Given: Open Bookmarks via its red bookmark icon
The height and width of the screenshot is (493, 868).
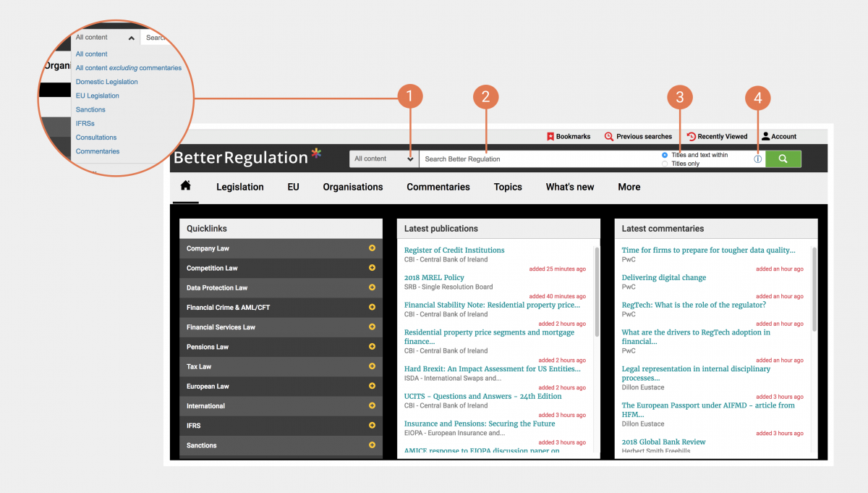Looking at the screenshot, I should (550, 136).
